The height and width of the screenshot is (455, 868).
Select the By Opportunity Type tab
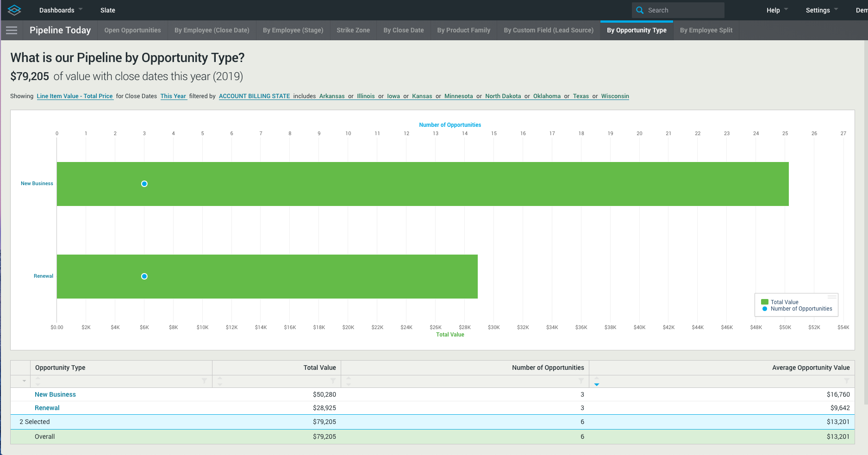637,30
